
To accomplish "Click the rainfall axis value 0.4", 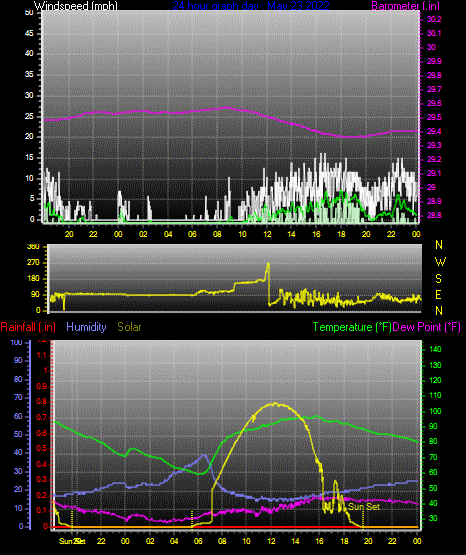I will coord(42,464).
